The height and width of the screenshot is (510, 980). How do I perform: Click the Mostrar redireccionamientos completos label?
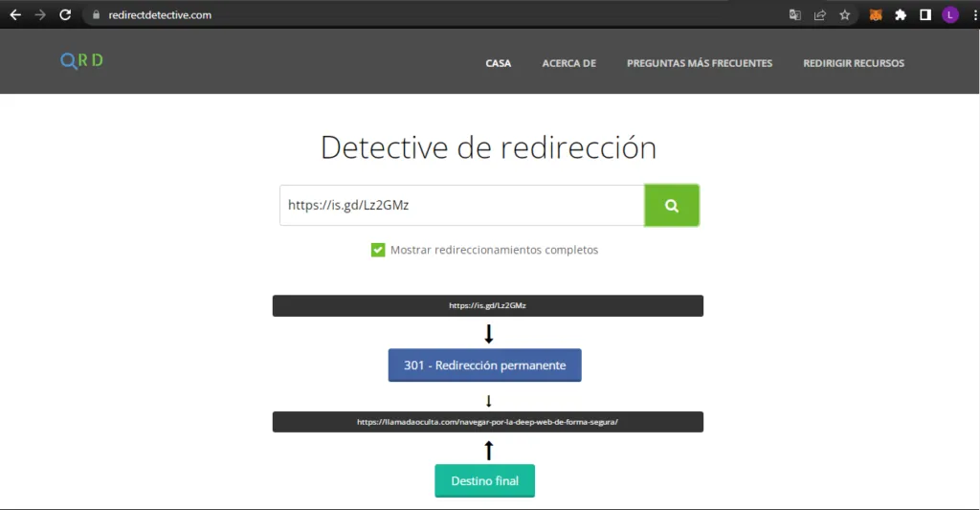(x=495, y=250)
